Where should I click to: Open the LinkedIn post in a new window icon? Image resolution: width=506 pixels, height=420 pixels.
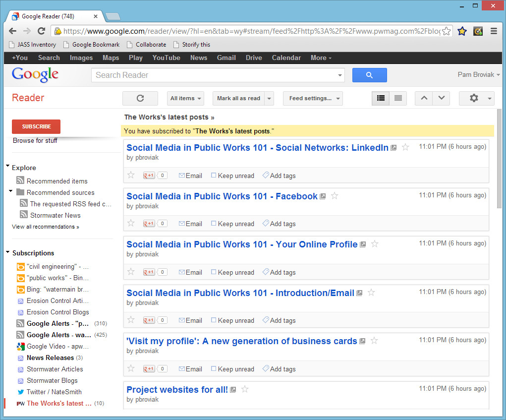click(394, 148)
